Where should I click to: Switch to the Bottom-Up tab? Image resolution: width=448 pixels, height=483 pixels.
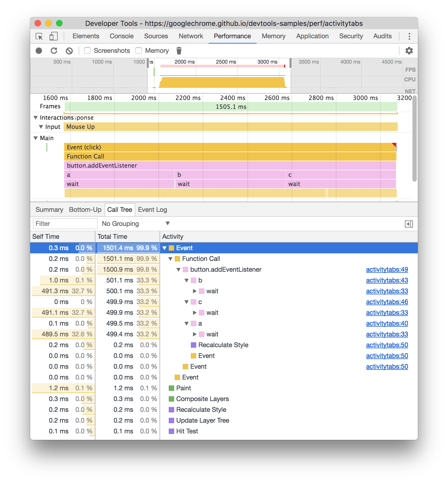pos(85,209)
